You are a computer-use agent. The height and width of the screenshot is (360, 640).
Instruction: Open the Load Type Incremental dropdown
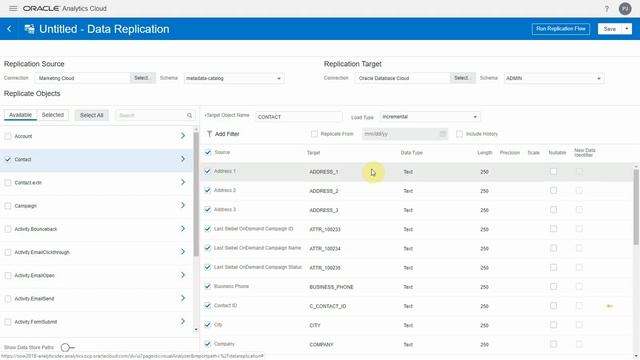point(430,117)
